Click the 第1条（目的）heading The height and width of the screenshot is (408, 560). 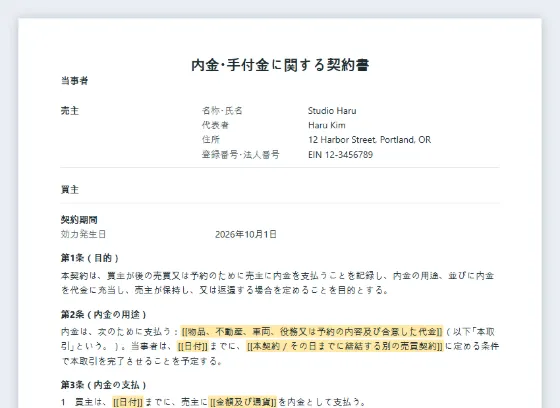click(90, 258)
